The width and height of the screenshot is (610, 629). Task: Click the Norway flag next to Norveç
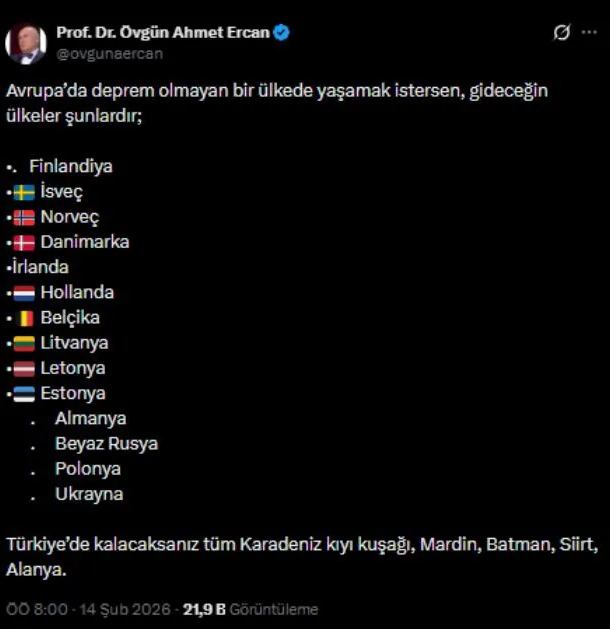24,217
